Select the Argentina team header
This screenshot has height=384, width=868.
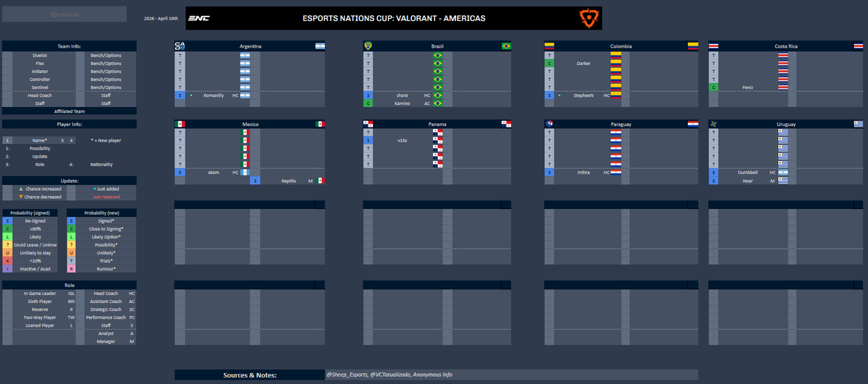point(250,46)
